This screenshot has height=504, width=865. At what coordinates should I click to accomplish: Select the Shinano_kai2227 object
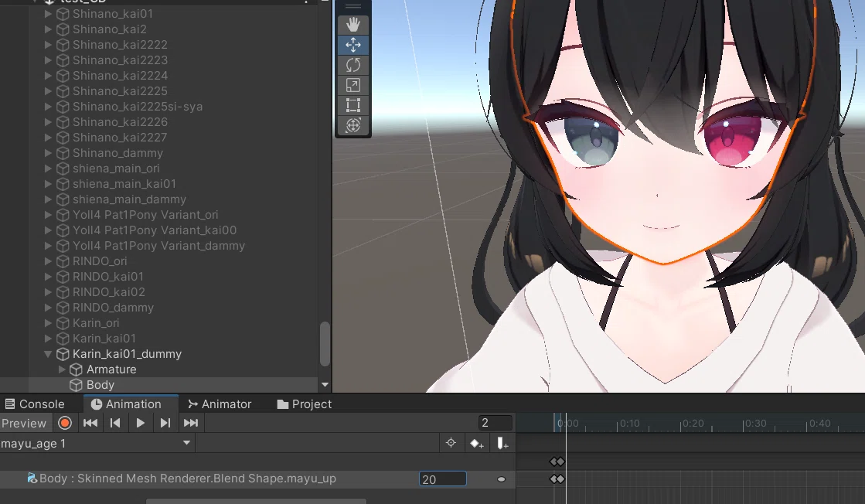(x=120, y=138)
